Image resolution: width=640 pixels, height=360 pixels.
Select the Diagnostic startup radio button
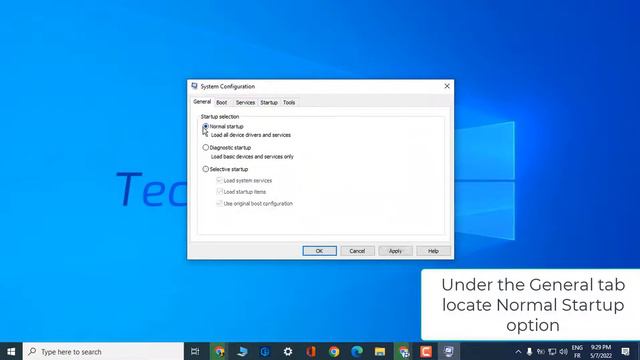206,147
